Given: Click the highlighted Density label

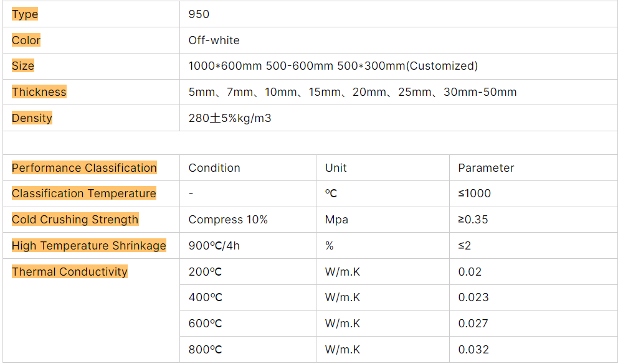Looking at the screenshot, I should click(32, 118).
